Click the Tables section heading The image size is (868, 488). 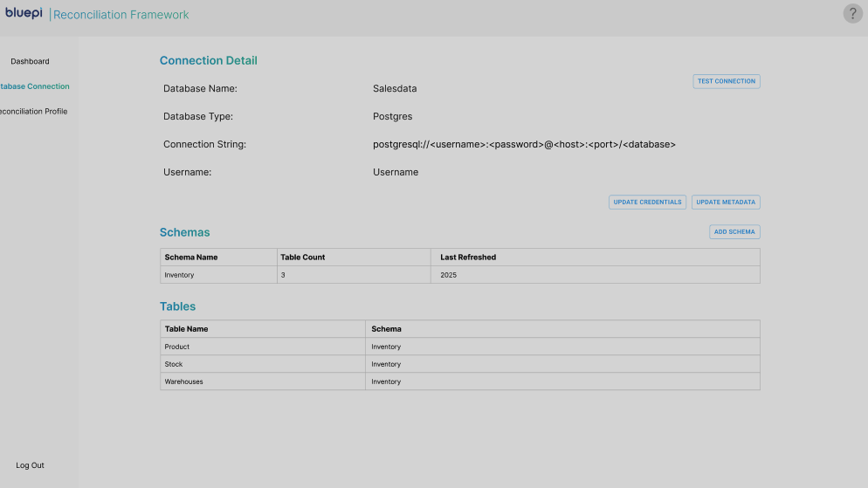click(x=177, y=306)
